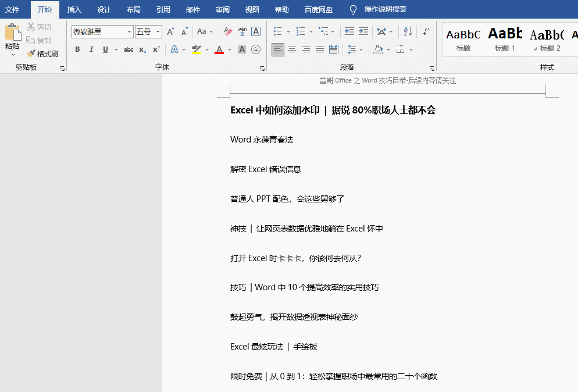The image size is (578, 392).
Task: Toggle underline formatting
Action: click(x=105, y=49)
